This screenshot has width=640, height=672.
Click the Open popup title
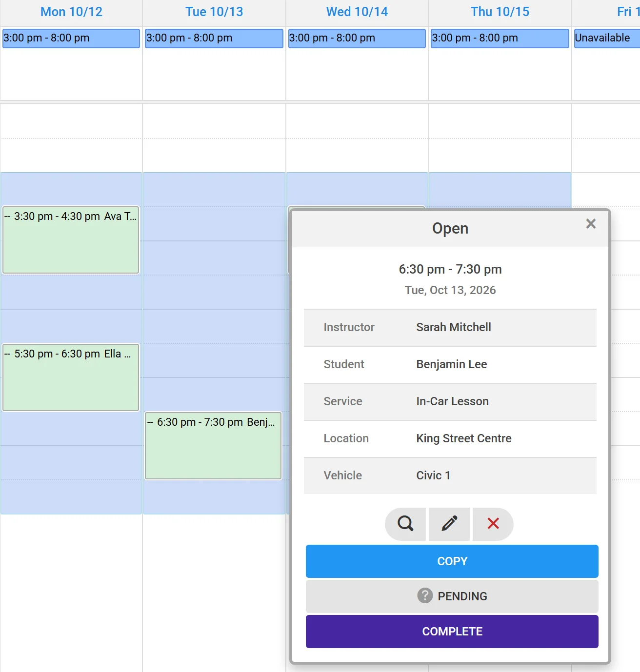point(450,228)
